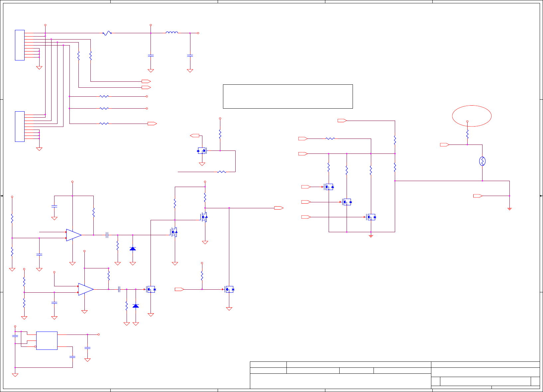Select the MOSFET below the note frame

(202, 150)
